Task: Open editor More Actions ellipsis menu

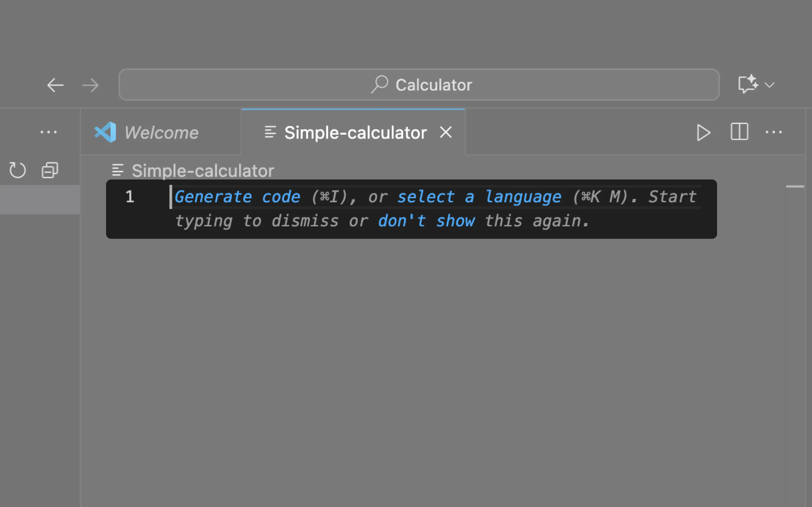Action: pos(773,132)
